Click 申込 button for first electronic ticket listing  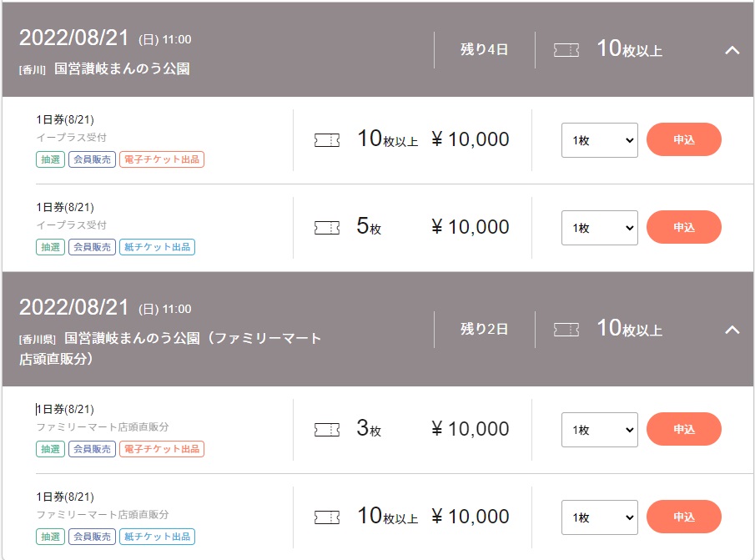684,139
